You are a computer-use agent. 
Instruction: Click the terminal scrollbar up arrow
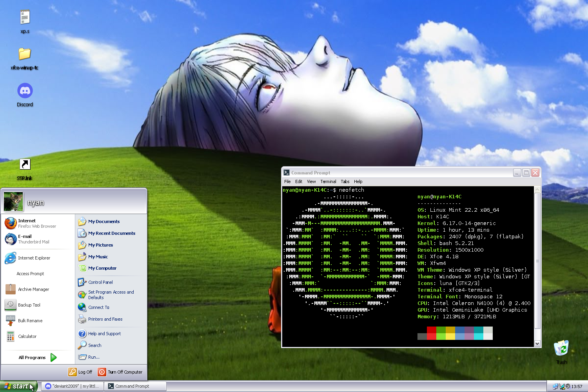point(537,190)
